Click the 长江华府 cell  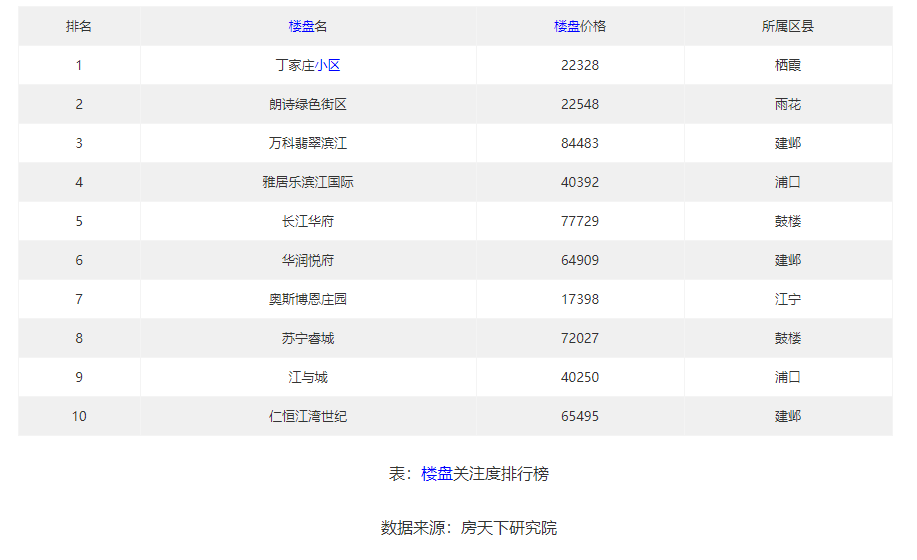pos(308,222)
